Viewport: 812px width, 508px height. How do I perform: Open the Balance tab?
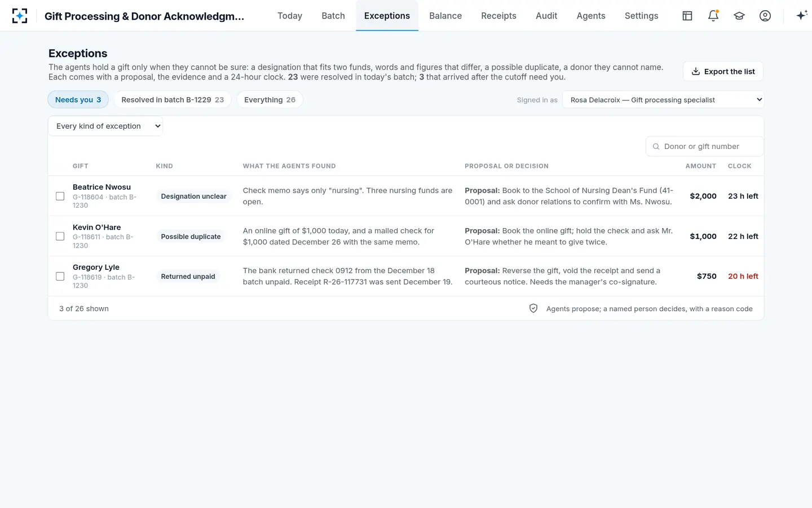pyautogui.click(x=445, y=16)
